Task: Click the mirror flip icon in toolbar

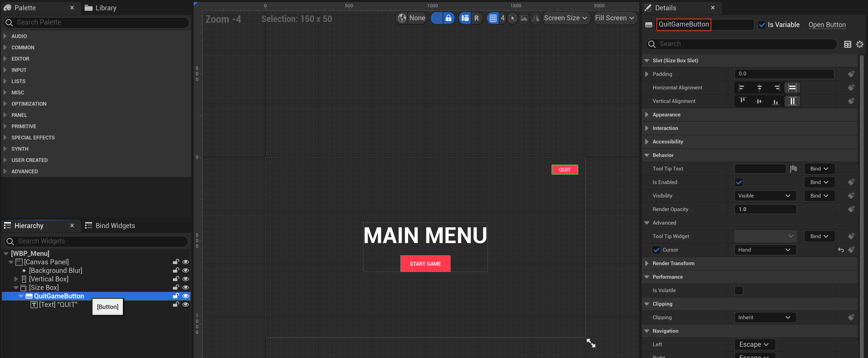Action: pos(535,18)
